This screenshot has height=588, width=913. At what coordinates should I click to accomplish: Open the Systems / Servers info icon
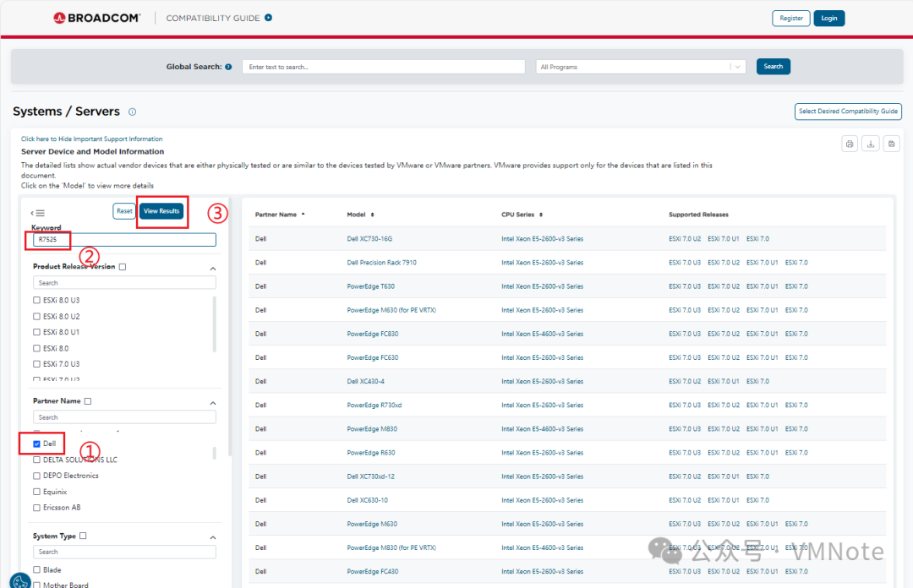(x=132, y=112)
